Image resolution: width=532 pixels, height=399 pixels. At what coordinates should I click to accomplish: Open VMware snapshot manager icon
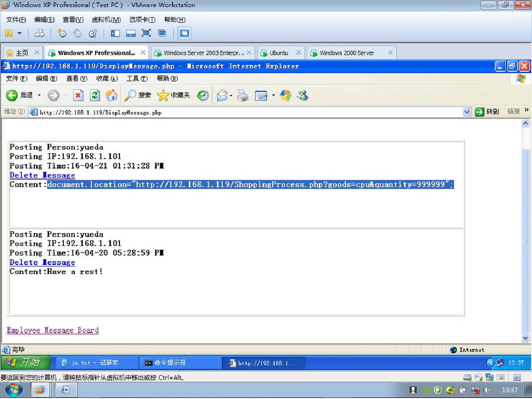click(92, 33)
